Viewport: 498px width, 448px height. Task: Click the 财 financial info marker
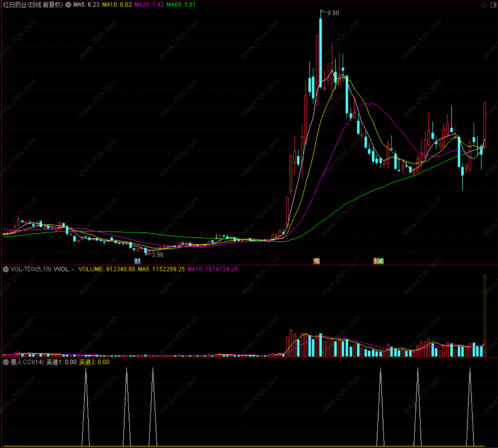138,261
